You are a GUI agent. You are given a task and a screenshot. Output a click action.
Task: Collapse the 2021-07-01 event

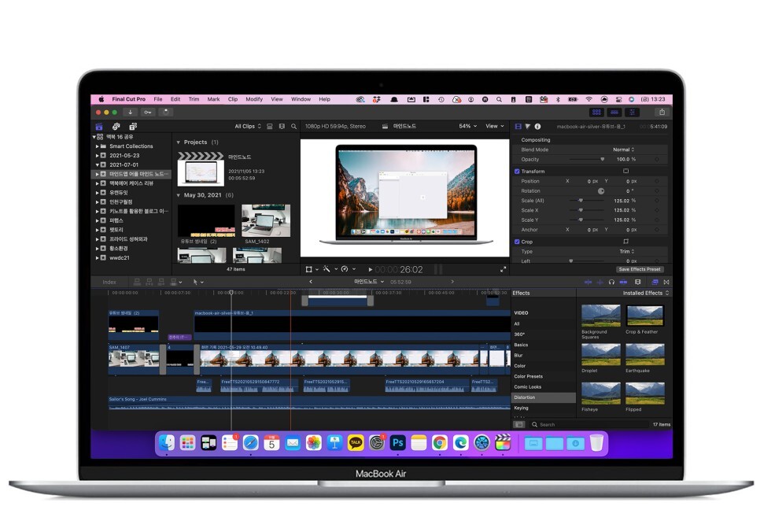point(97,165)
